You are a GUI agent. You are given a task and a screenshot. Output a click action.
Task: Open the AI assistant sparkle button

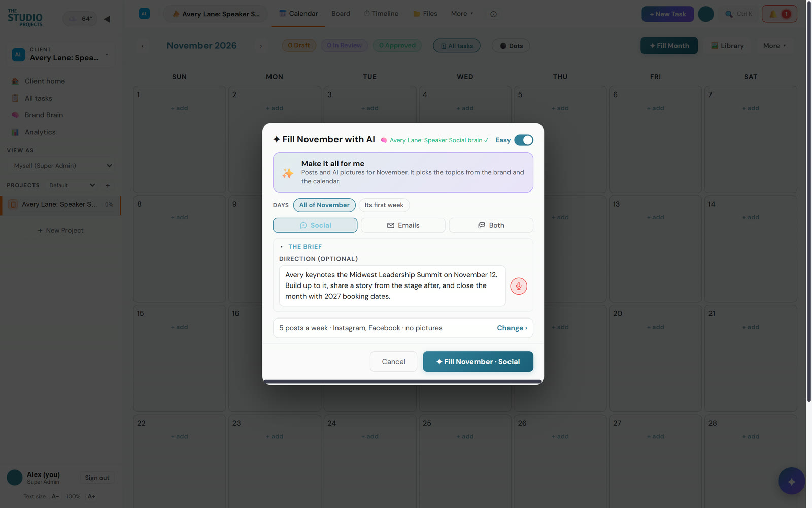point(791,481)
